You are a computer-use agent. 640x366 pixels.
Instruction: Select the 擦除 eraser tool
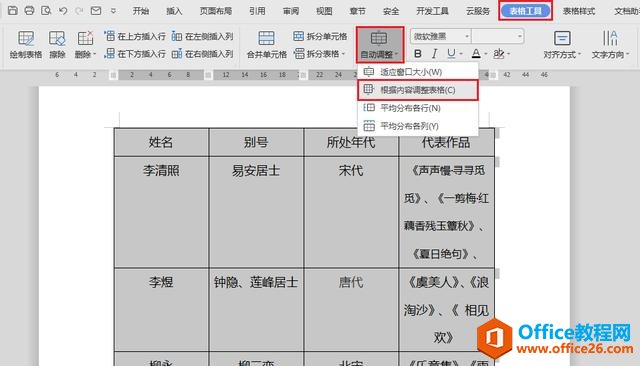click(x=57, y=45)
